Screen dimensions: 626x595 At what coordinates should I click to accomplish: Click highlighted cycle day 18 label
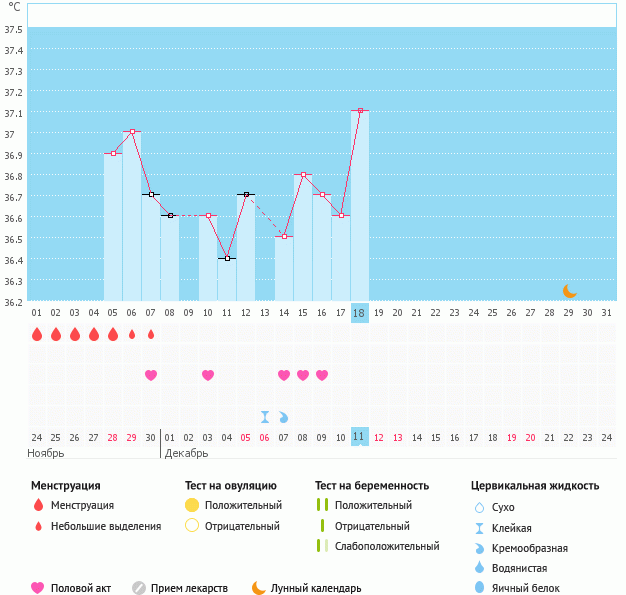[360, 312]
